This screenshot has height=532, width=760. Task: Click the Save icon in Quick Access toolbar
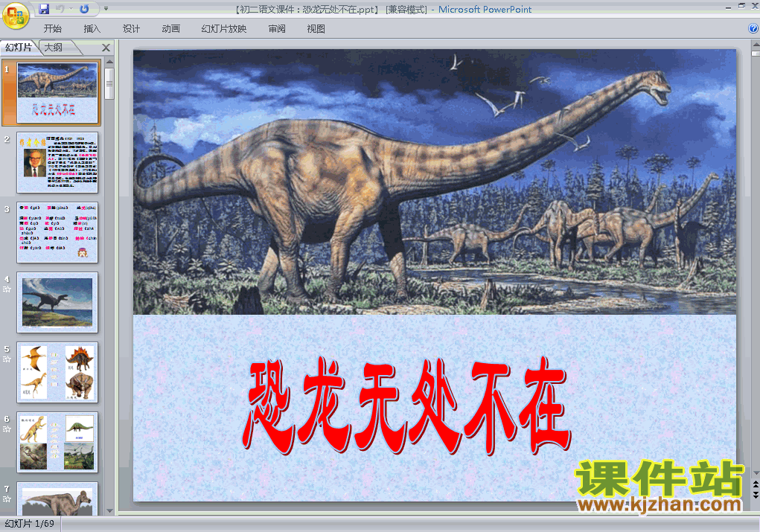click(x=44, y=9)
